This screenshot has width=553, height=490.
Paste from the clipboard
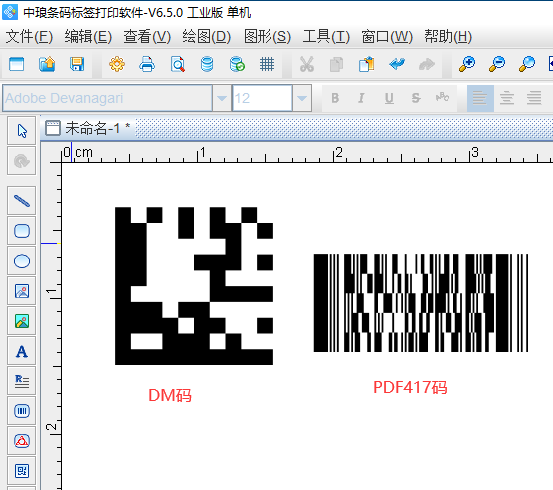point(366,64)
